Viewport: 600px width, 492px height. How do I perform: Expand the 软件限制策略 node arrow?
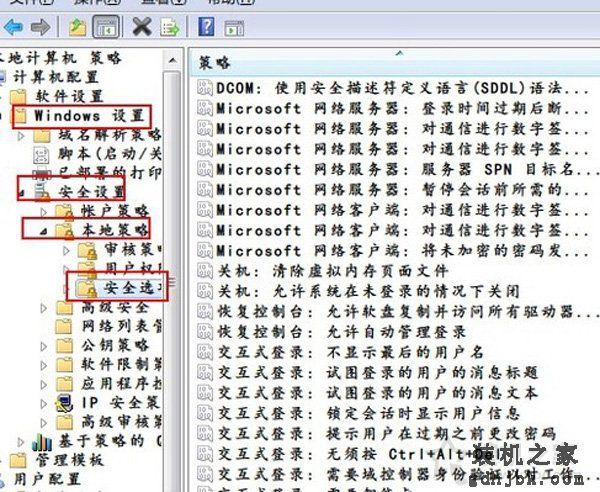[x=44, y=366]
